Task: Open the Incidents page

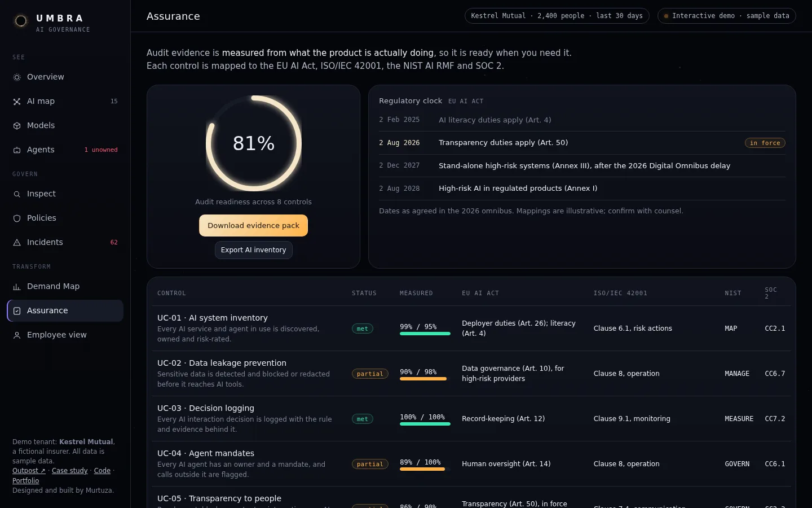Action: pos(65,242)
